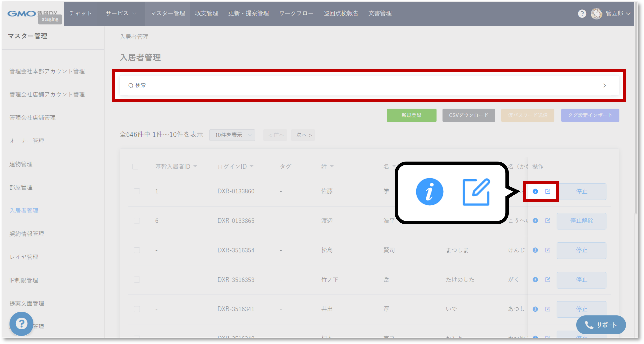Click the user avatar for 管五郎
The height and width of the screenshot is (344, 644).
596,14
